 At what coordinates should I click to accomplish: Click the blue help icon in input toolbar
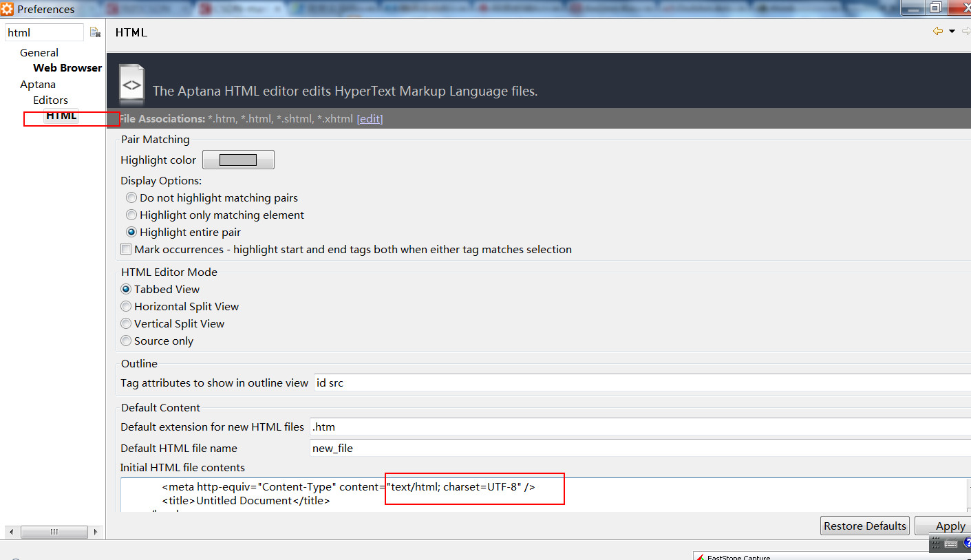point(966,543)
